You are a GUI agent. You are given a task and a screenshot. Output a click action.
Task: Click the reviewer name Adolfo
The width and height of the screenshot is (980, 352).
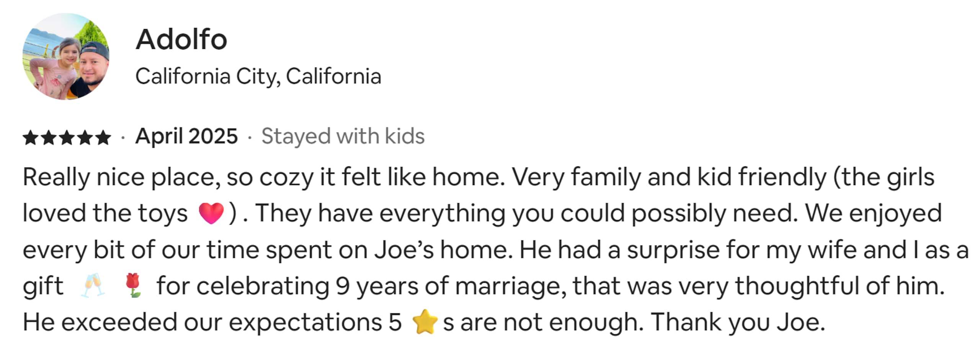[181, 39]
